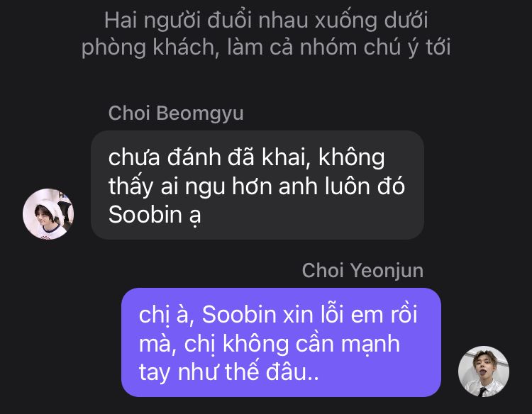Click the line 'mà, chị không cần mạnh'
This screenshot has width=532, height=414.
pos(270,344)
